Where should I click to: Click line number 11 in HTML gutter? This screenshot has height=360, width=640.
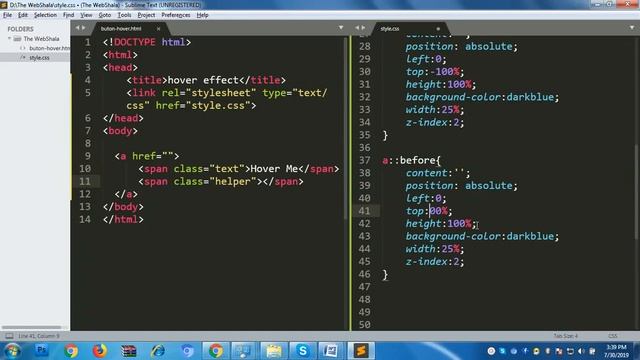coord(85,181)
